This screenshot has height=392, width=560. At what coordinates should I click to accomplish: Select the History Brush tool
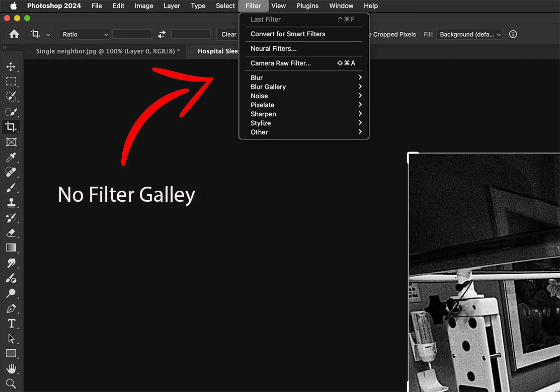[11, 218]
